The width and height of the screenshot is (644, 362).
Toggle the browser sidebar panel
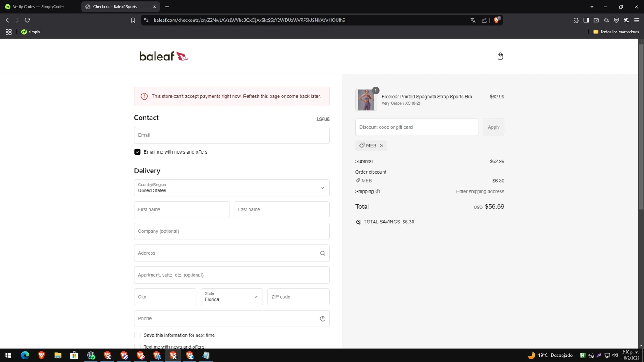(586, 20)
